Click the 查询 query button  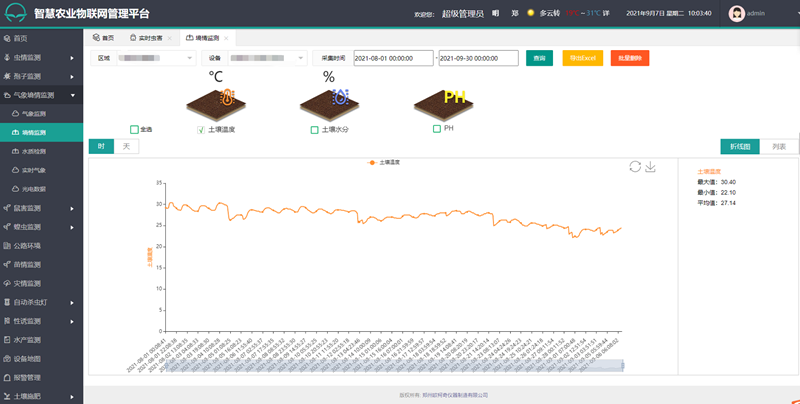pos(539,58)
